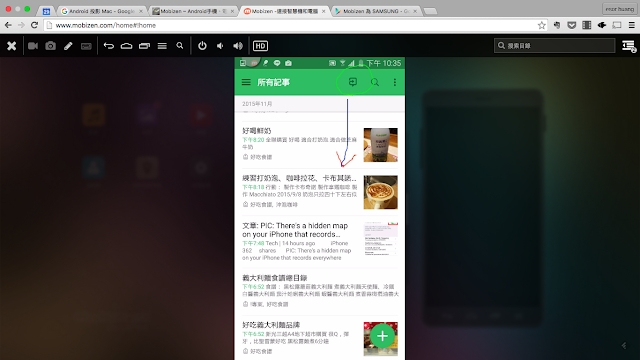
Task: Tap the Evernote work chat icon
Action: pyautogui.click(x=353, y=82)
